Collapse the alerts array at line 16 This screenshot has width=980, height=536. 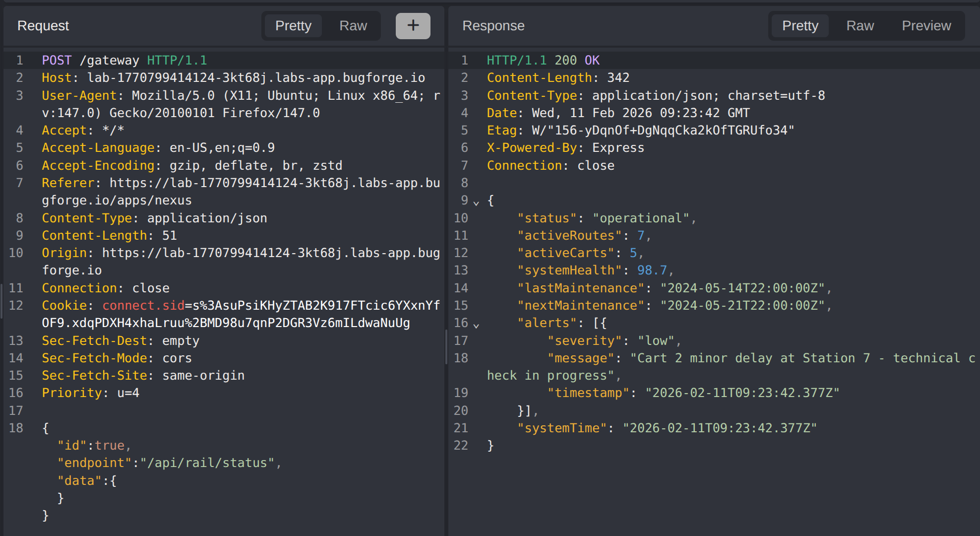[x=476, y=325]
